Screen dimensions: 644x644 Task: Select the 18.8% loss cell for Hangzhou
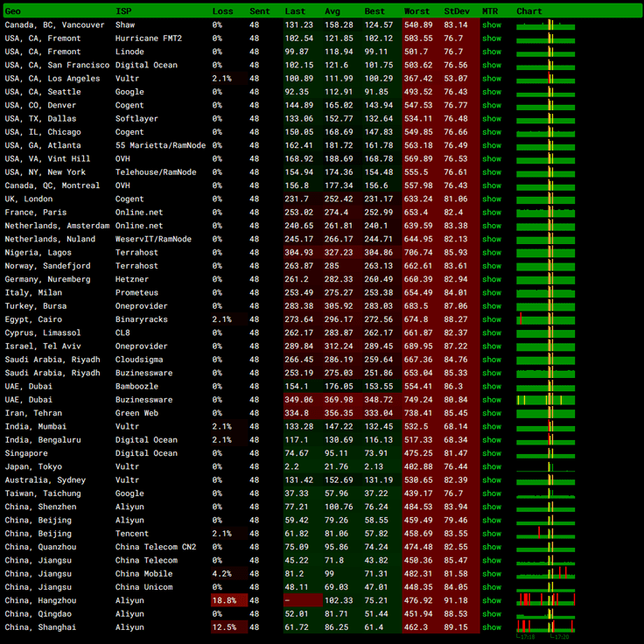(229, 600)
